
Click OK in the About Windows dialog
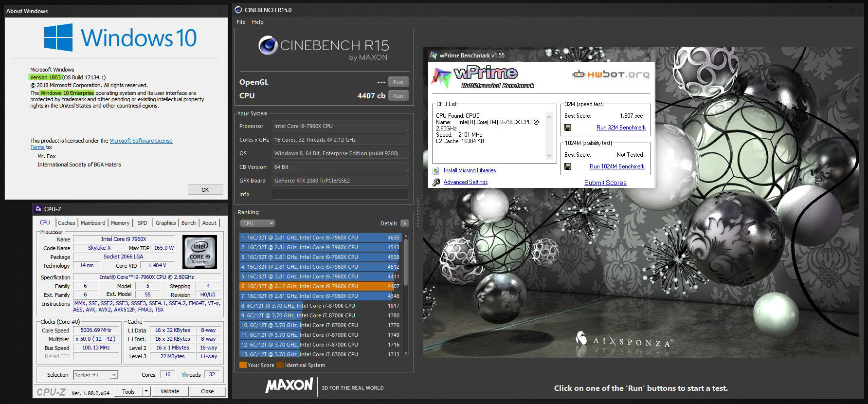pos(205,190)
